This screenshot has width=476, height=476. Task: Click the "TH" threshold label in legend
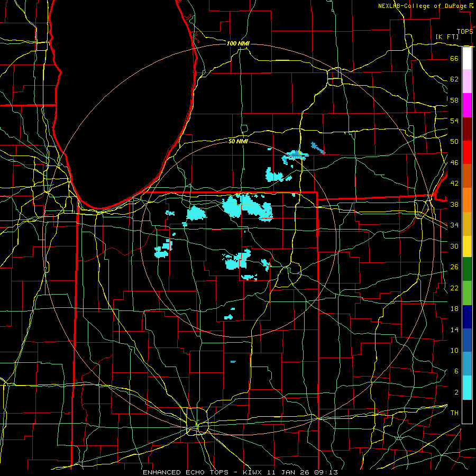454,413
